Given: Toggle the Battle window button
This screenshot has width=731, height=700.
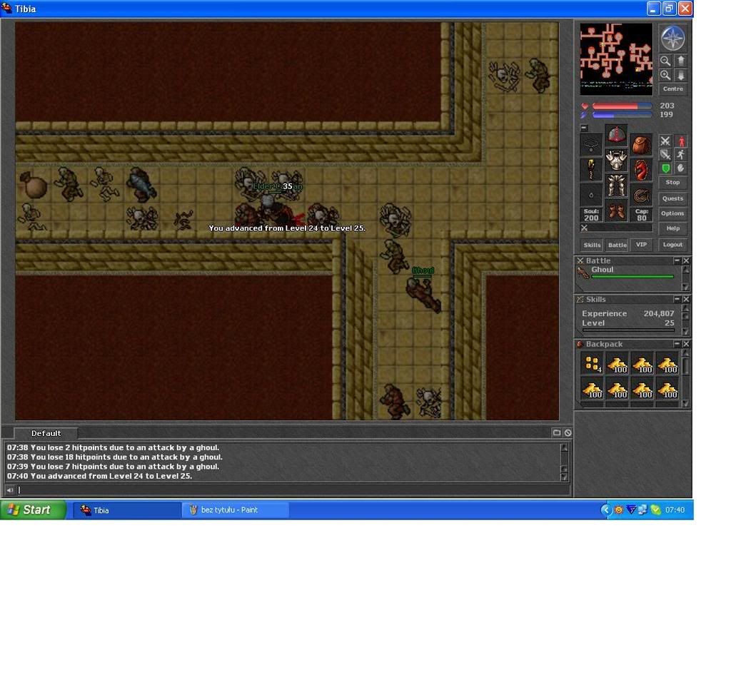Looking at the screenshot, I should tap(617, 245).
